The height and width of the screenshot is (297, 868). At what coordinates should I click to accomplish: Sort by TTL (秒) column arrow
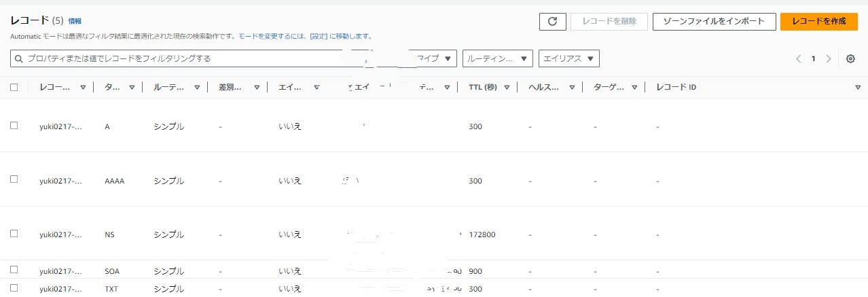pyautogui.click(x=507, y=88)
